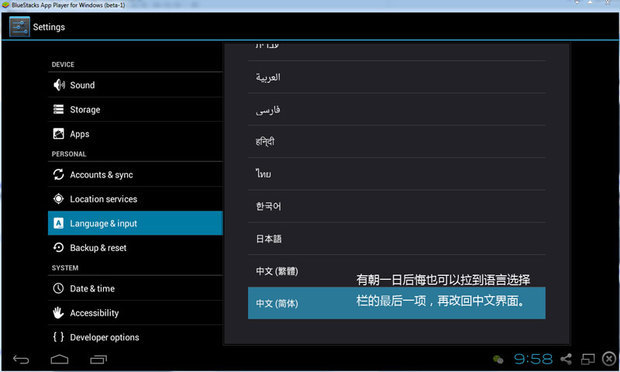
Task: Click the Developer options braces icon
Action: click(x=59, y=337)
